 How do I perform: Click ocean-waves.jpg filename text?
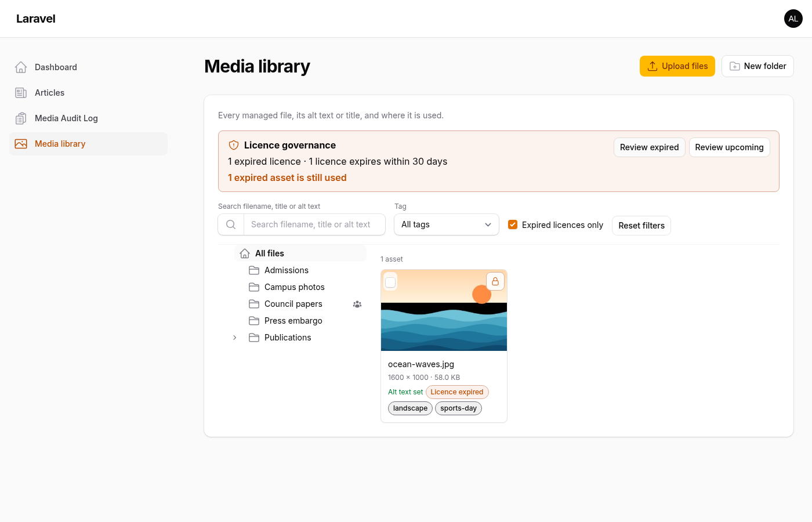pyautogui.click(x=421, y=364)
